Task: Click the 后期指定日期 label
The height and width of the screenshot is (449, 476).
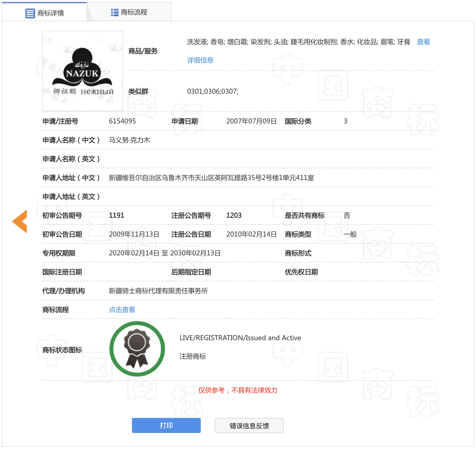Action: (191, 272)
